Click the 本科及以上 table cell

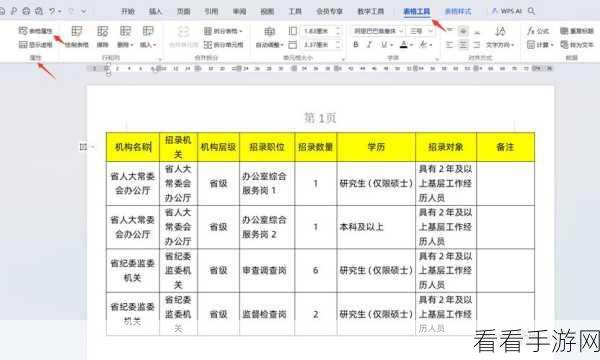tap(376, 227)
